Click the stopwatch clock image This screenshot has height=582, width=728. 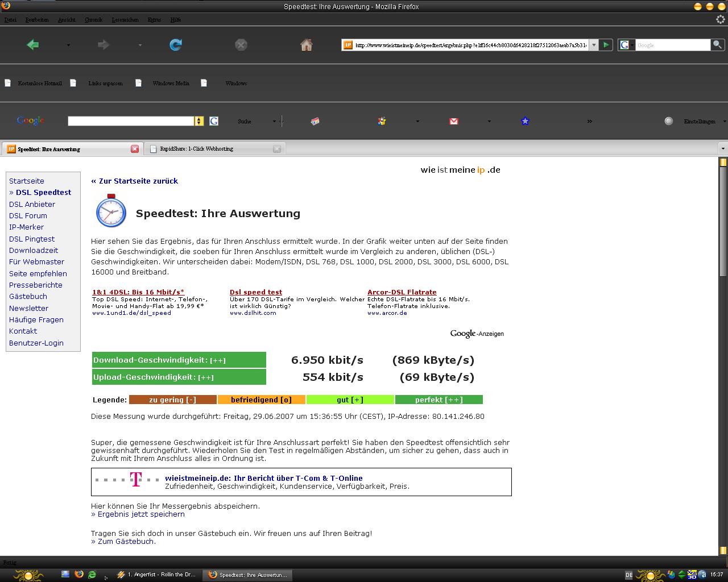111,211
